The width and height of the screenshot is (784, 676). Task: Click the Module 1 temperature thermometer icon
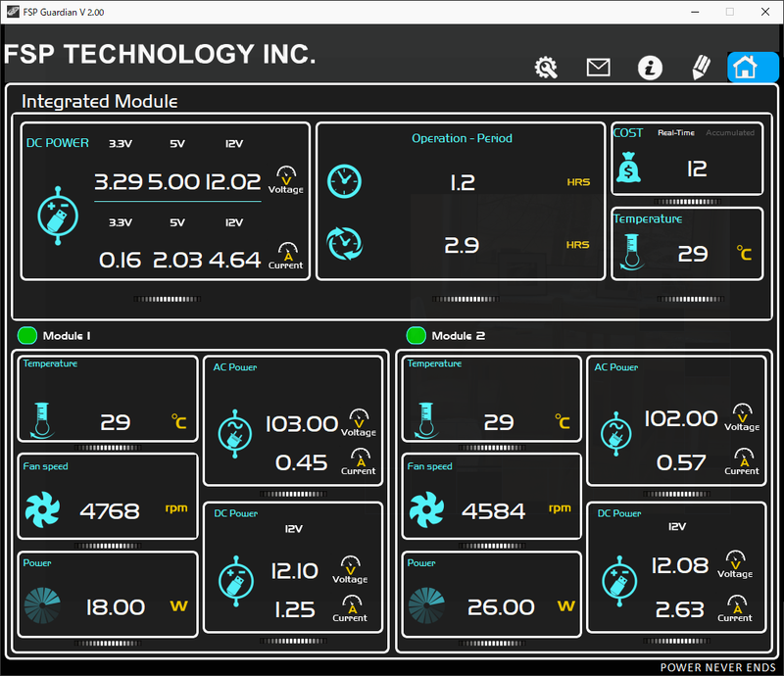41,420
